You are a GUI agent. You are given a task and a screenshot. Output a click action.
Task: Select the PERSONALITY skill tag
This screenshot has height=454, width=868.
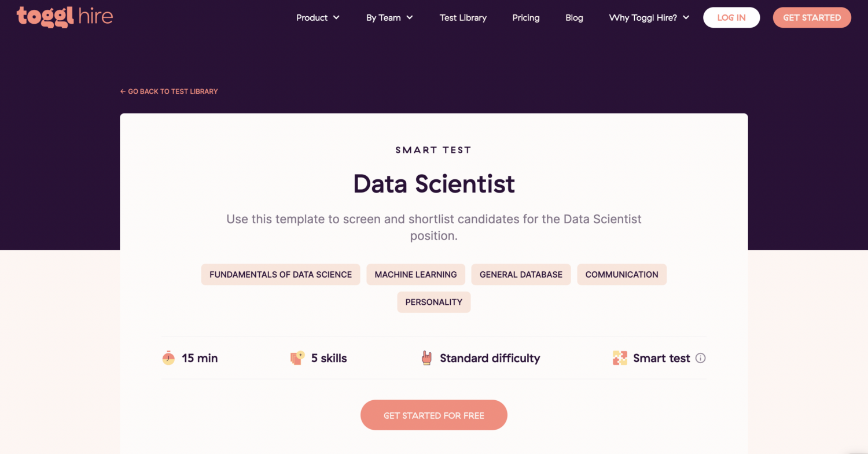coord(433,302)
